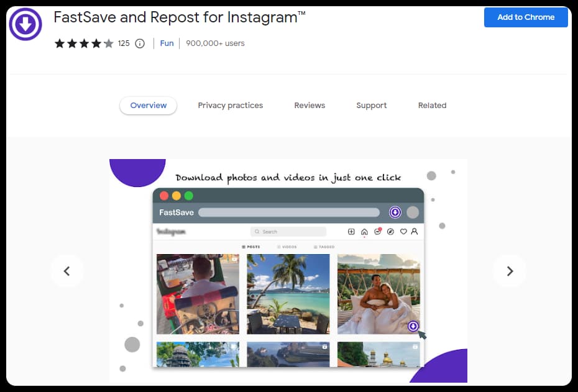Click the star rating row
578x392 pixels.
[x=84, y=43]
